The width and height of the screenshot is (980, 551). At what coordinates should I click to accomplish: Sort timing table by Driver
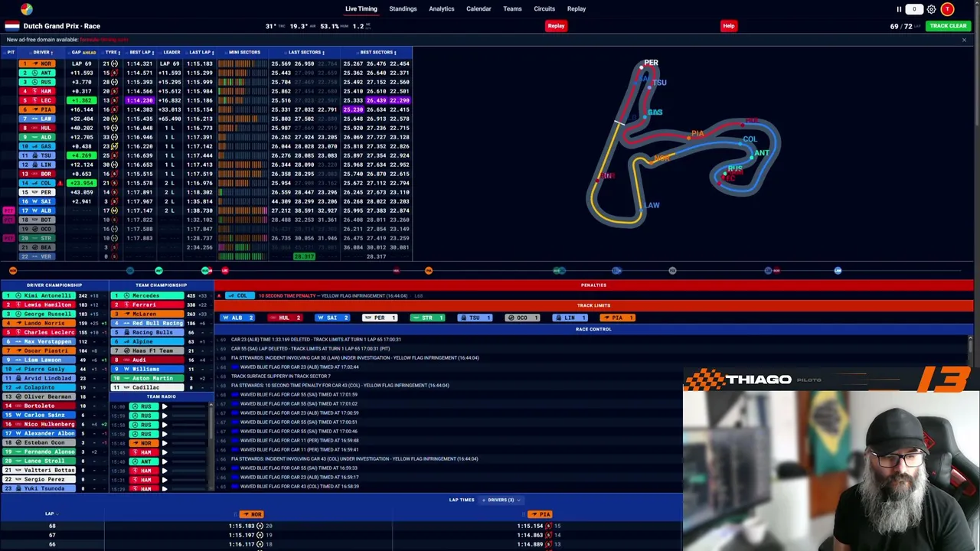pyautogui.click(x=42, y=52)
